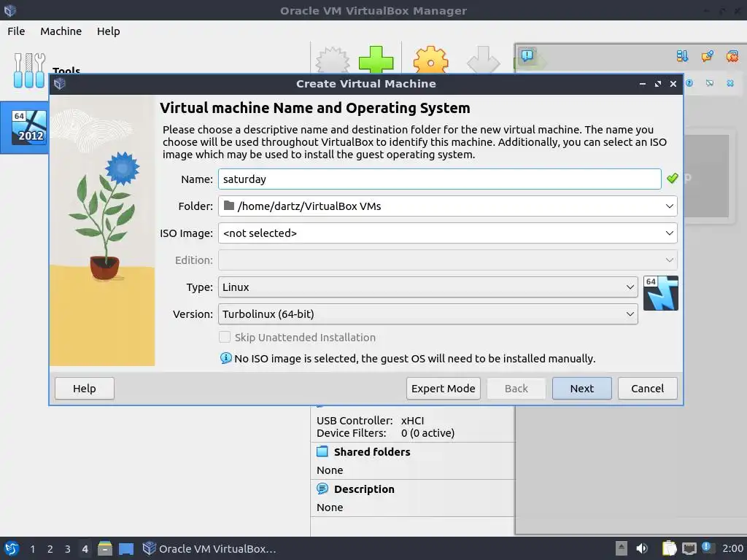Switch to workspace 2 on taskbar
The image size is (747, 560).
50,549
